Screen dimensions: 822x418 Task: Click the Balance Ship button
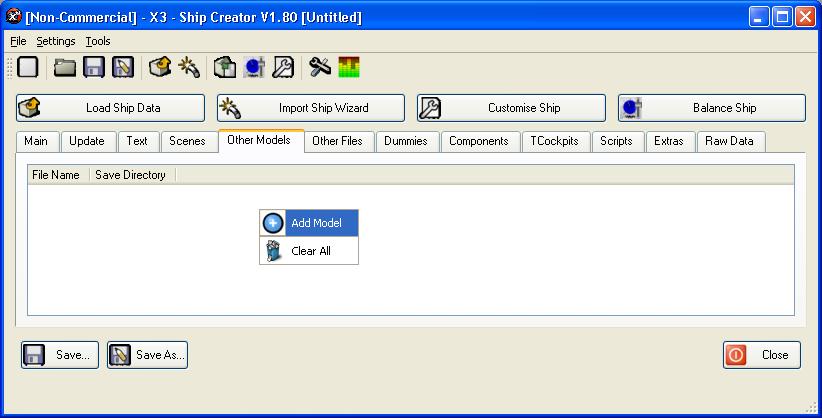(712, 108)
